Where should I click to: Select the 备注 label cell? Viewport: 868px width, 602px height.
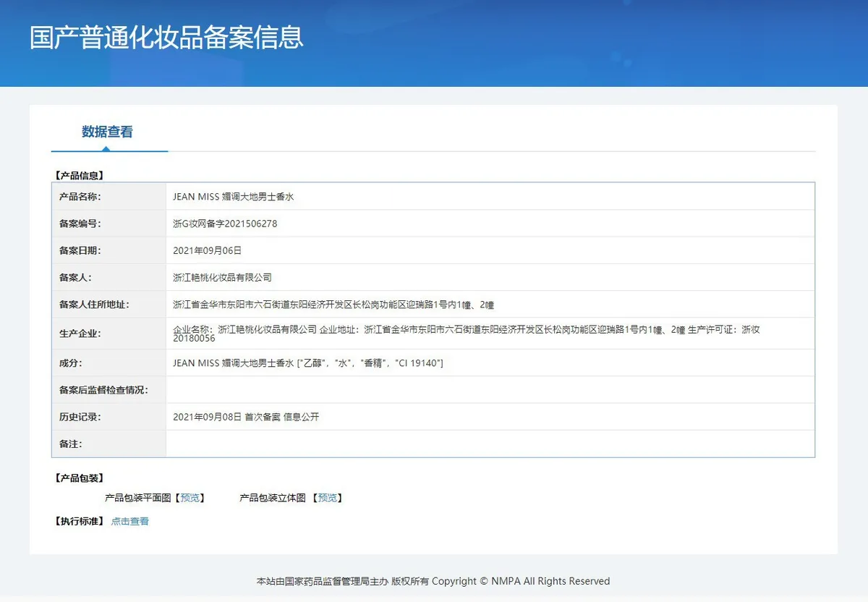(109, 444)
